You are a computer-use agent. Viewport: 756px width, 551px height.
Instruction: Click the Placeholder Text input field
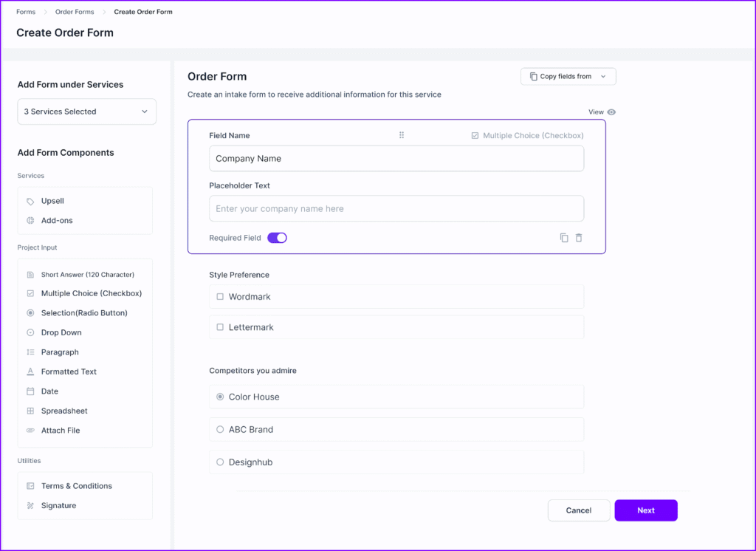pyautogui.click(x=396, y=208)
